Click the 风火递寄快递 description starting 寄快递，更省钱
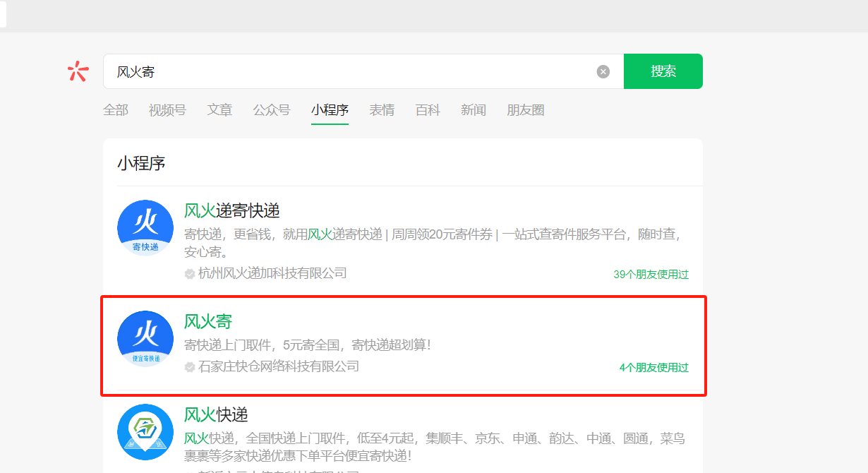The height and width of the screenshot is (473, 868). [x=433, y=243]
